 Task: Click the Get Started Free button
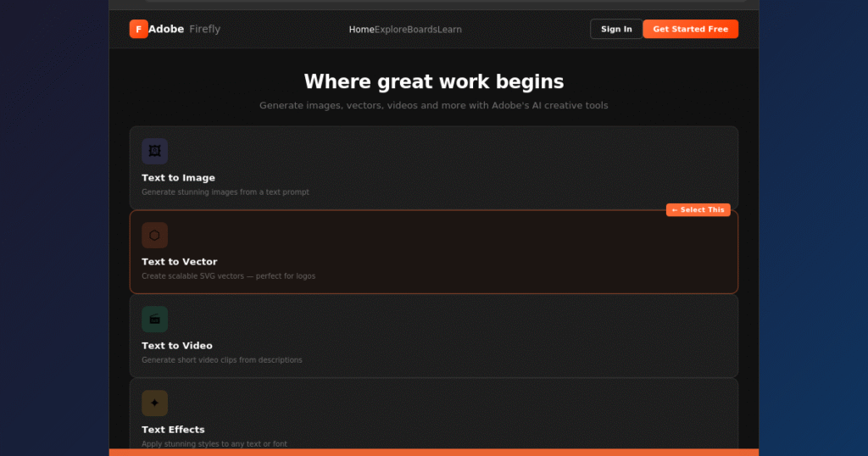click(x=690, y=29)
